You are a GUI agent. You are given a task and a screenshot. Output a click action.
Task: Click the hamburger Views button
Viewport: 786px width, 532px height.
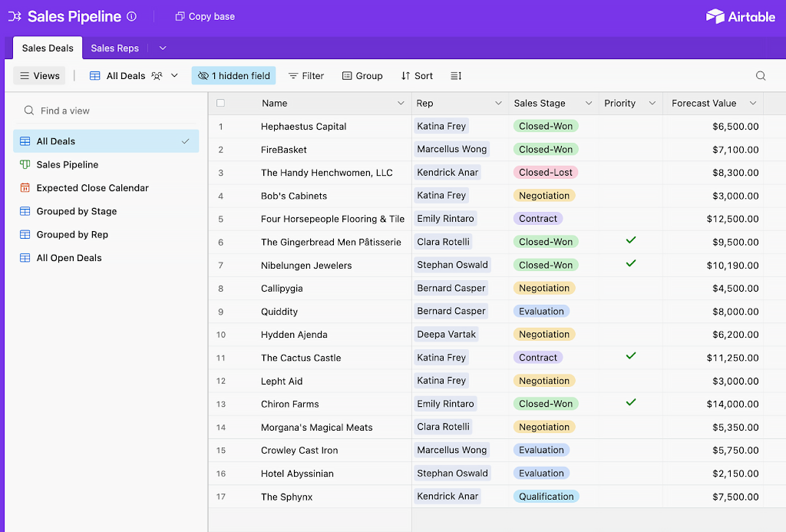39,76
